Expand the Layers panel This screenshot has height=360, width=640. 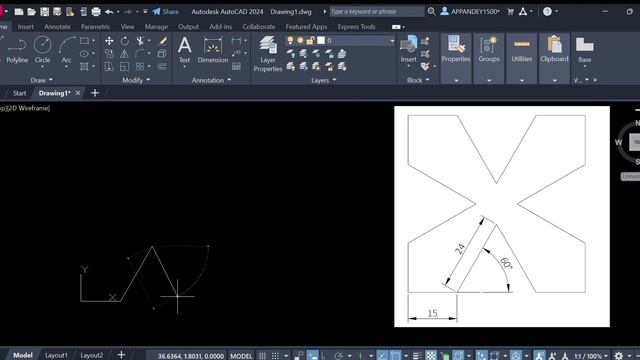point(323,80)
